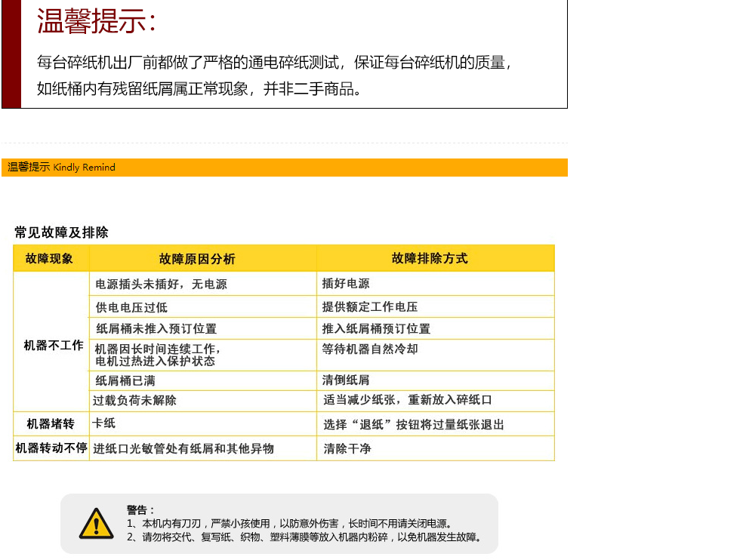Click the 故障现象 column header
The height and width of the screenshot is (560, 743).
tap(50, 258)
